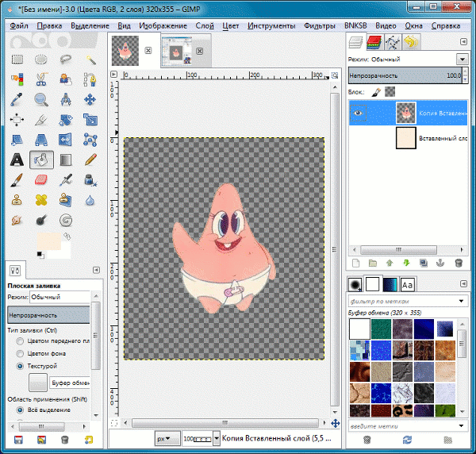476x454 pixels.
Task: Select the Measure compass tool
Action: pyautogui.click(x=66, y=99)
